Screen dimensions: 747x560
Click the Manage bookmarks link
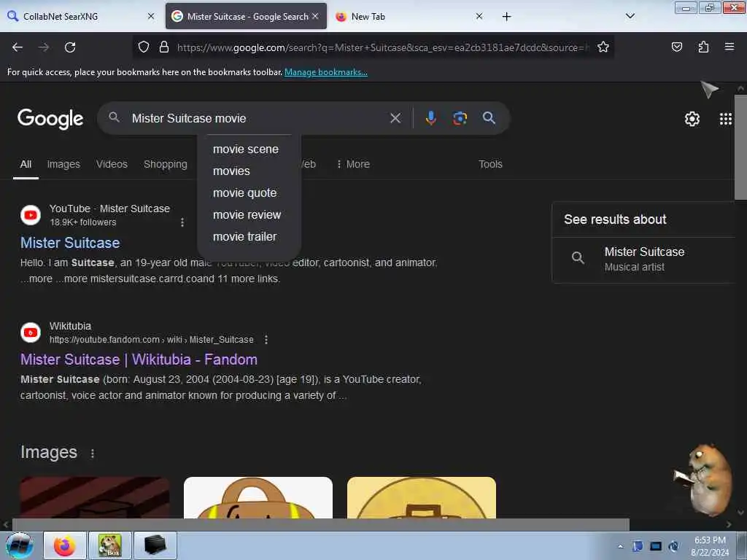click(x=326, y=72)
